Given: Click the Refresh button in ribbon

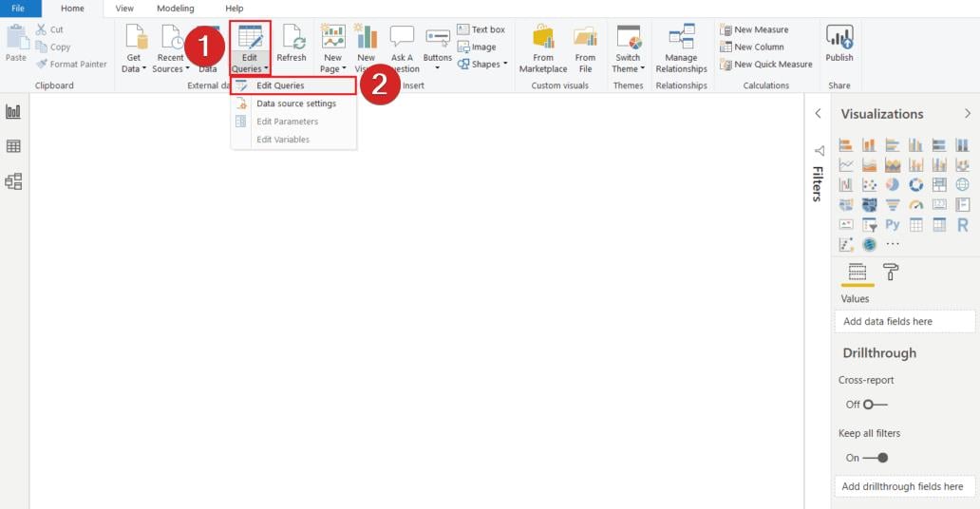Looking at the screenshot, I should pos(292,43).
